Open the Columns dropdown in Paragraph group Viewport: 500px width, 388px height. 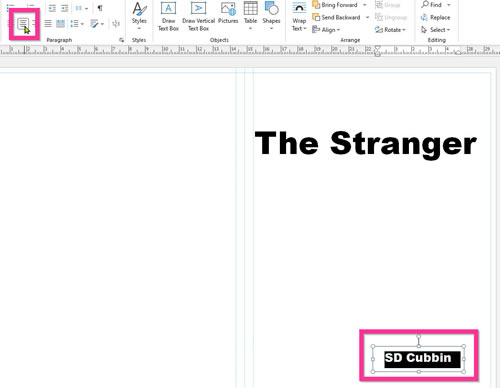(x=81, y=8)
